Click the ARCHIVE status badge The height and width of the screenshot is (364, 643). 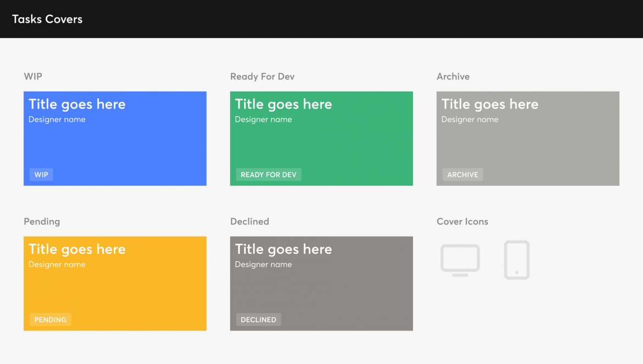click(x=462, y=174)
